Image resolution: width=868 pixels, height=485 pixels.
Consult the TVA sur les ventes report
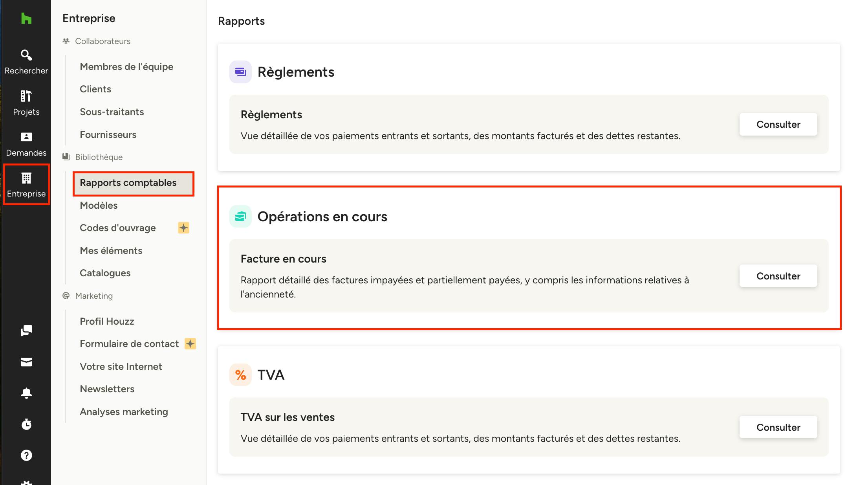778,427
